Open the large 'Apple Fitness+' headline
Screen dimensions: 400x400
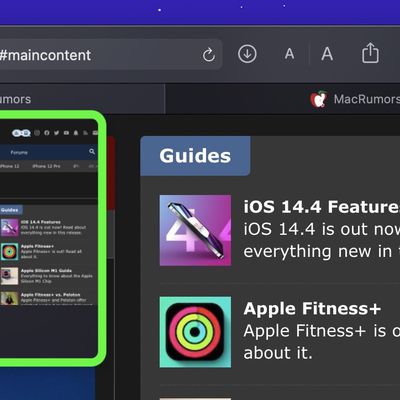(312, 308)
